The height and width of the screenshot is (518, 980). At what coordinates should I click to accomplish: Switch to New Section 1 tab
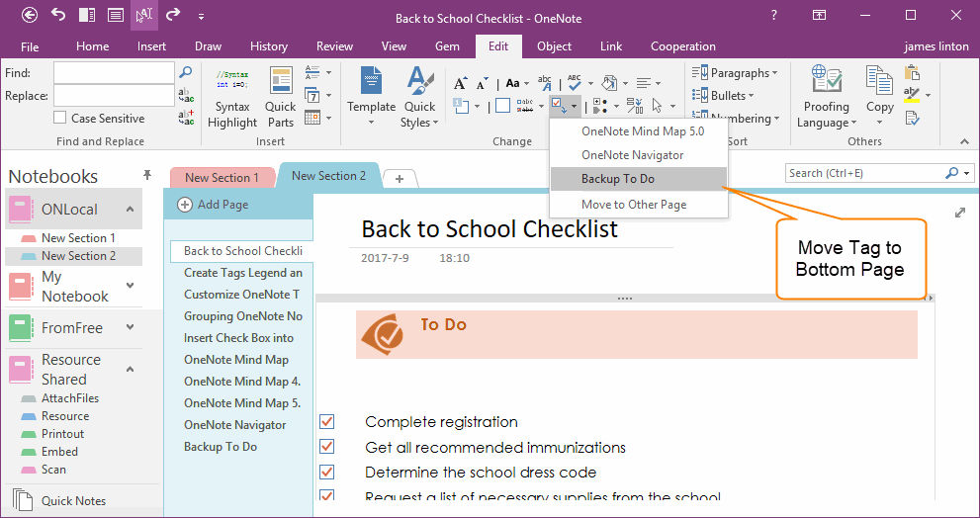(x=222, y=178)
